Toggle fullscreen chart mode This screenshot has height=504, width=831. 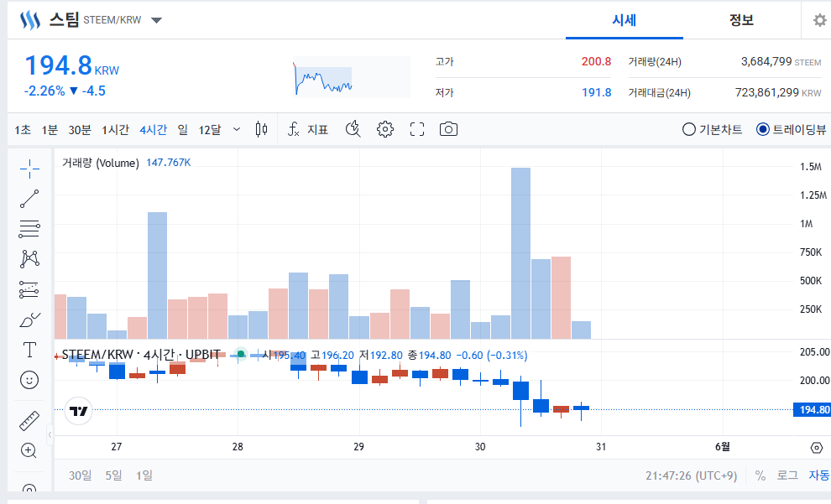click(x=417, y=129)
